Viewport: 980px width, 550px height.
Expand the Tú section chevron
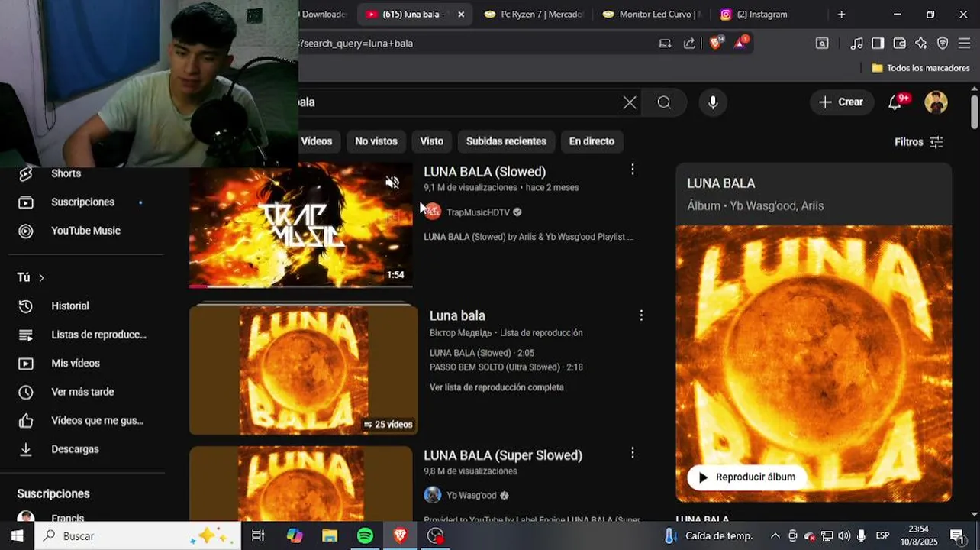pos(41,278)
